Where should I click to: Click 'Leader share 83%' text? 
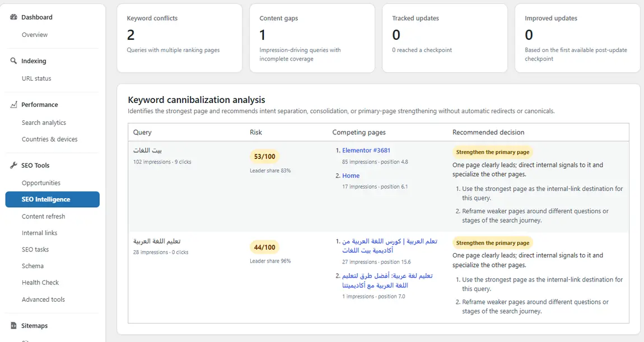[x=270, y=170]
